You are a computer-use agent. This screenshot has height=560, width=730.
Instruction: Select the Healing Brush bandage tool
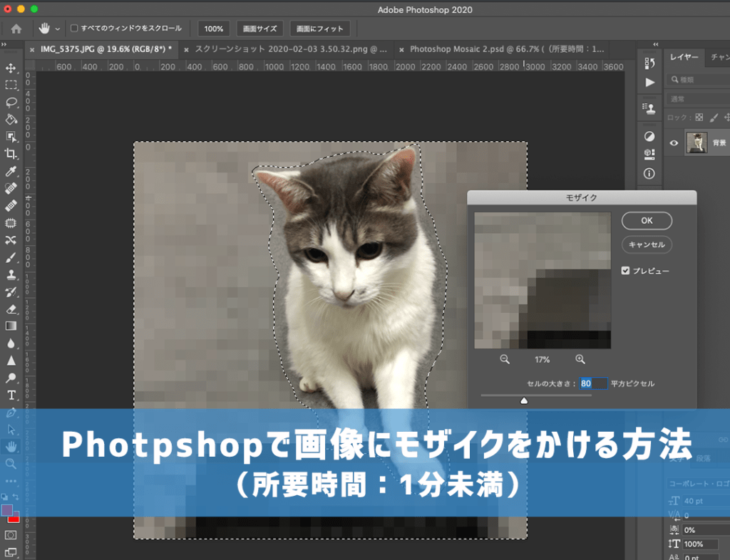(11, 206)
